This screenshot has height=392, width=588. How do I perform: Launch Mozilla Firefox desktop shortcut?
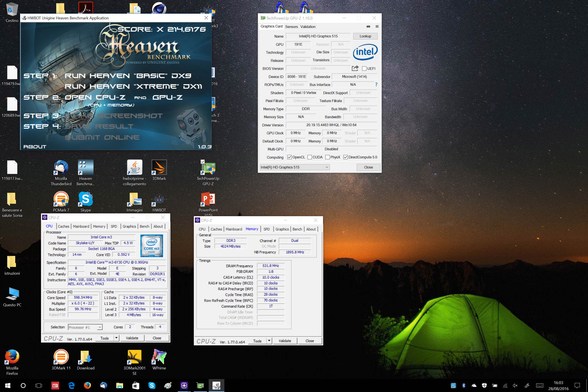point(12,362)
